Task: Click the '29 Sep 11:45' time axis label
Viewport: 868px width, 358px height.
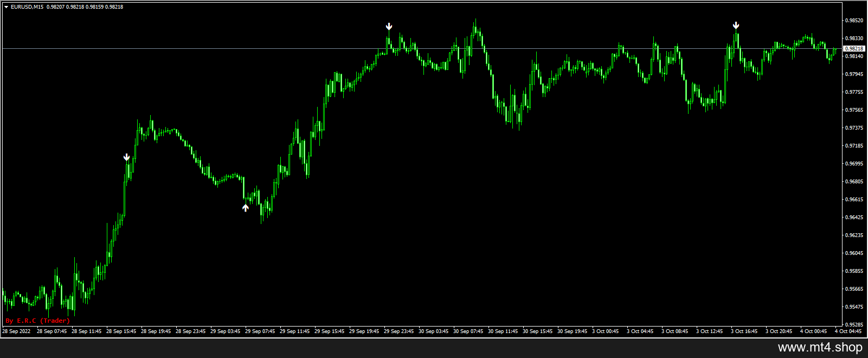Action: pos(294,331)
